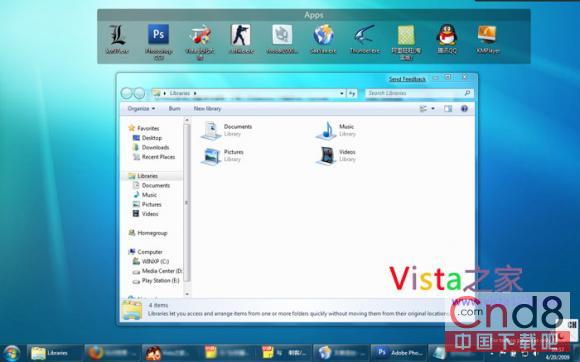Click New library in the toolbar
The width and height of the screenshot is (580, 362).
click(207, 109)
